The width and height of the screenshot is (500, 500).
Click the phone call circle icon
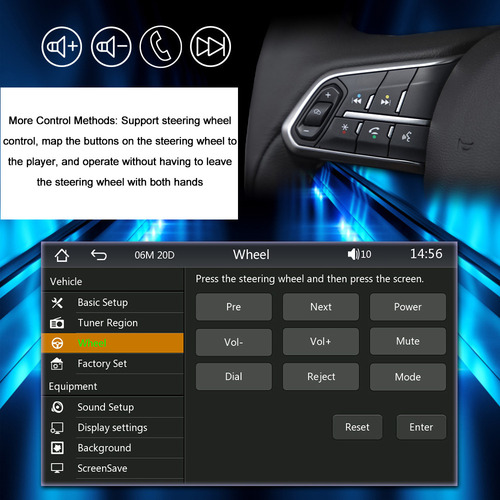coord(161,47)
